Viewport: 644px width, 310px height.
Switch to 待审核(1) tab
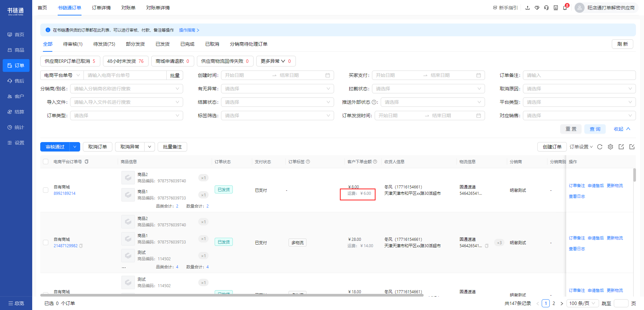73,44
